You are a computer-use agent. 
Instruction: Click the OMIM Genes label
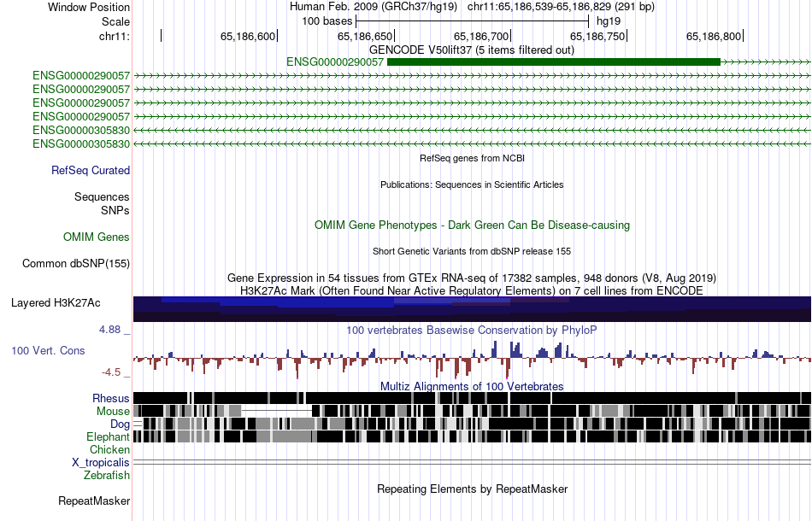tap(97, 237)
